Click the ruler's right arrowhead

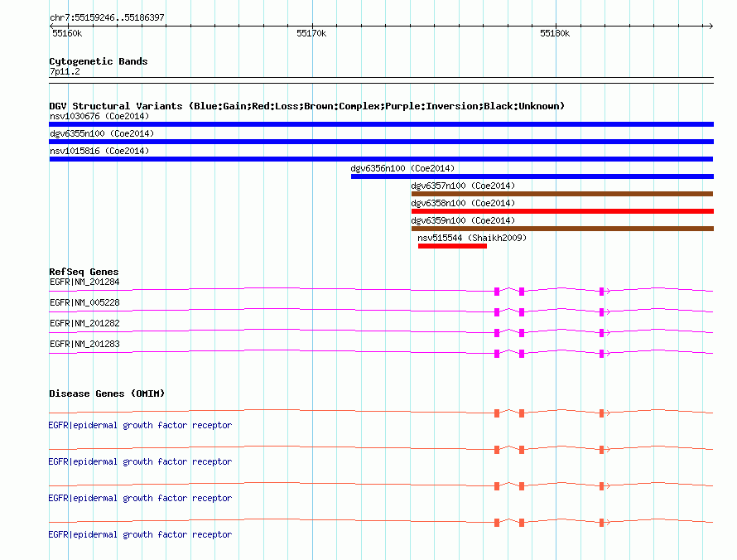pyautogui.click(x=711, y=26)
